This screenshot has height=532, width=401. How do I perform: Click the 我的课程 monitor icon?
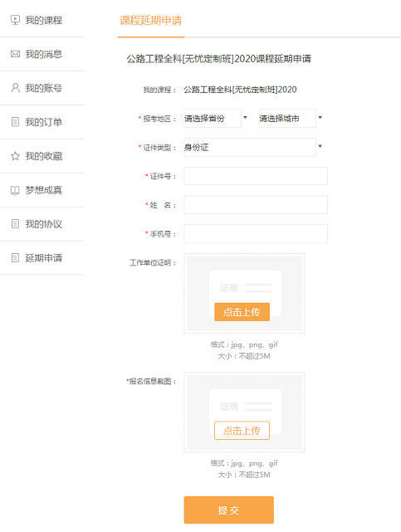[x=15, y=20]
